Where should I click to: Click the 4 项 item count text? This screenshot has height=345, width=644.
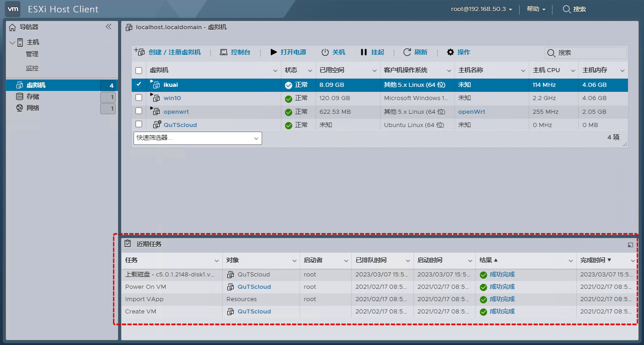[x=613, y=137]
